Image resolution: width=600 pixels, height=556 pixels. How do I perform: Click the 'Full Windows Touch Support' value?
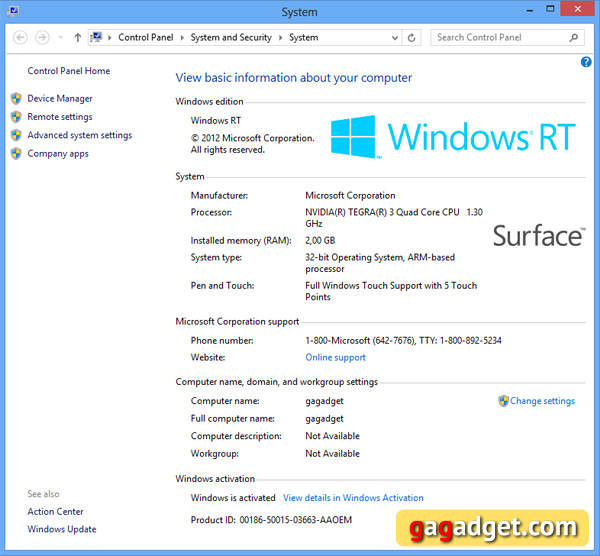[x=391, y=291]
